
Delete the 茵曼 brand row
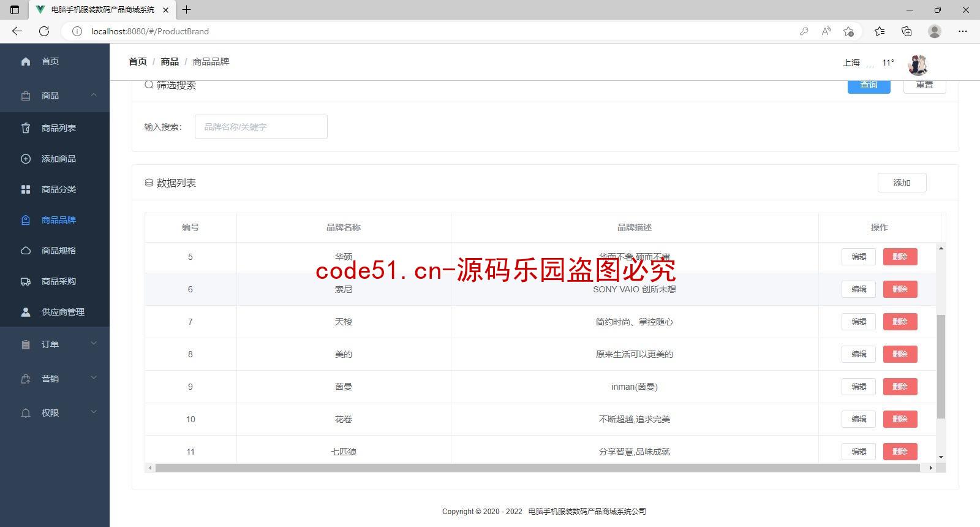click(900, 387)
